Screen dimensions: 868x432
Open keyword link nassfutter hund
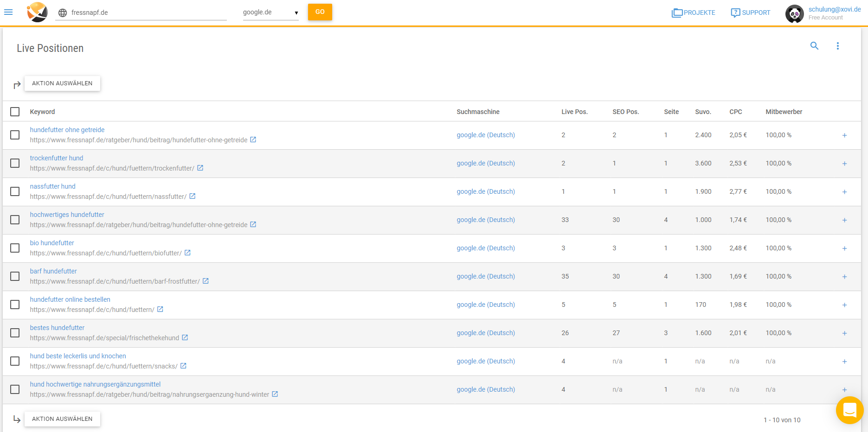pyautogui.click(x=52, y=186)
